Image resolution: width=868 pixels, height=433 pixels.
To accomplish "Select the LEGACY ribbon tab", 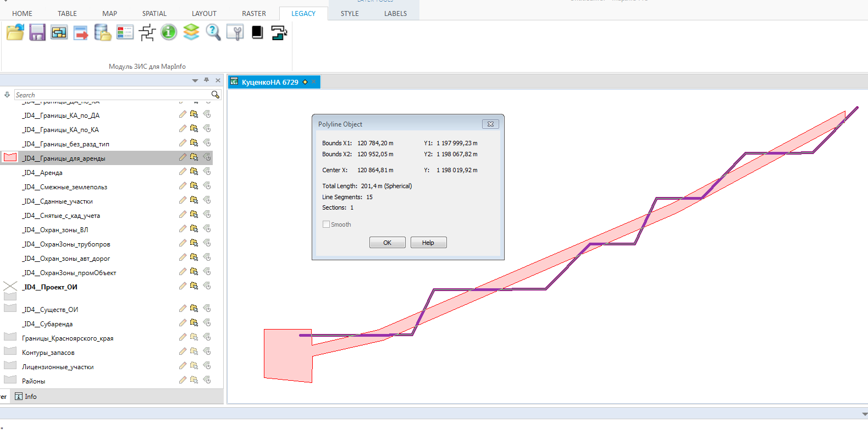I will click(303, 13).
